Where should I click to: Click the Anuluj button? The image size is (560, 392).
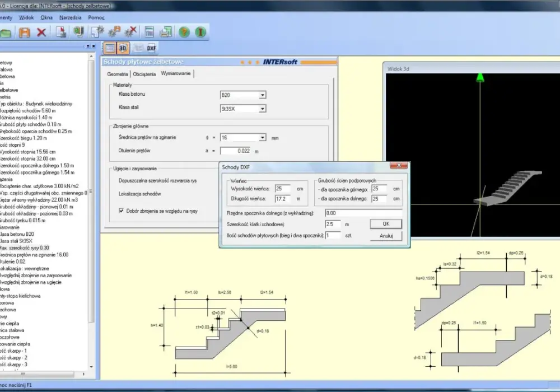tap(386, 236)
